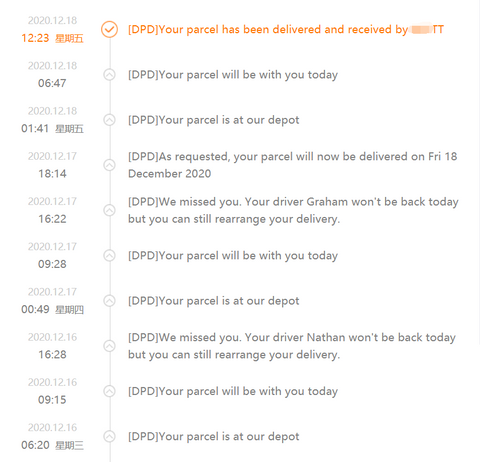Select the 'We missed you' Nathan message text
Screen dimensions: 480x462
[292, 346]
